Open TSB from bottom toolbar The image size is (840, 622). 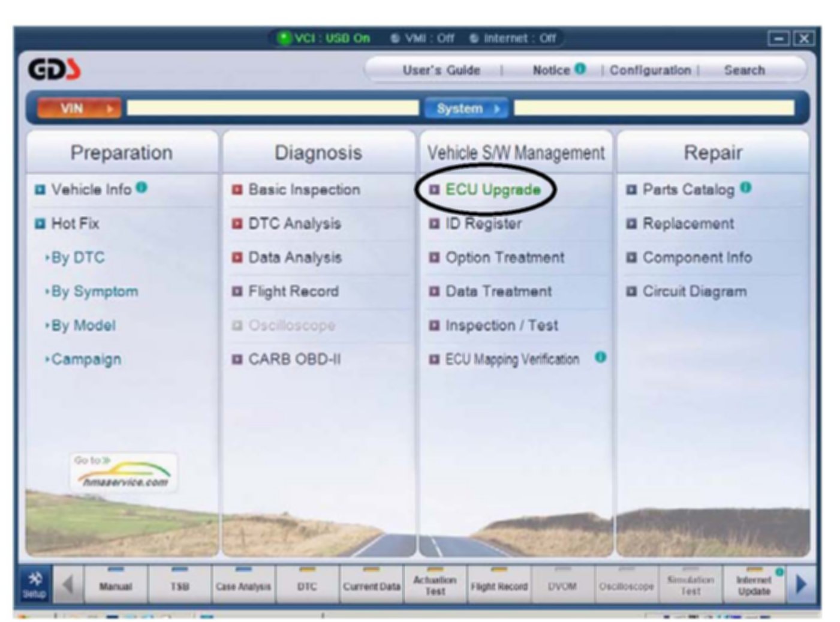pyautogui.click(x=179, y=585)
